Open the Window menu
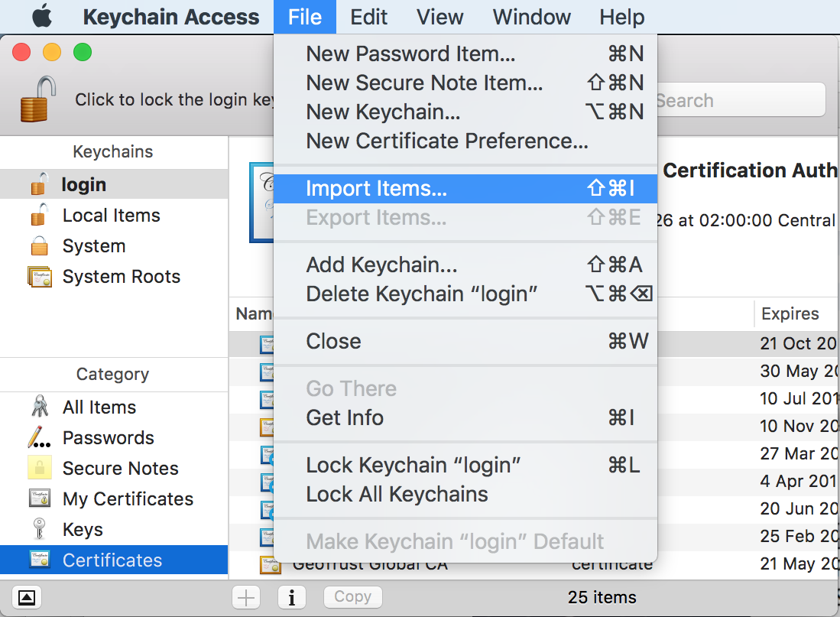Screen dimensions: 840x617 point(531,17)
